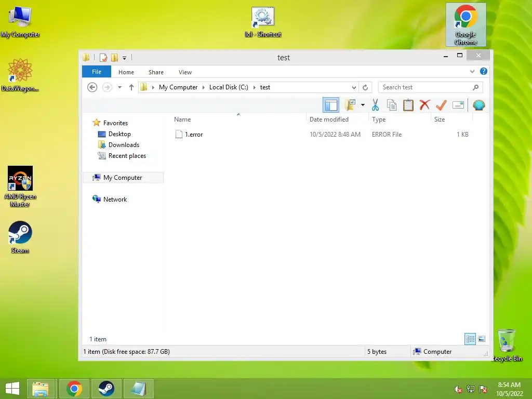Screen dimensions: 532x399
Task: Click the Computer status bar entry
Action: point(437,352)
